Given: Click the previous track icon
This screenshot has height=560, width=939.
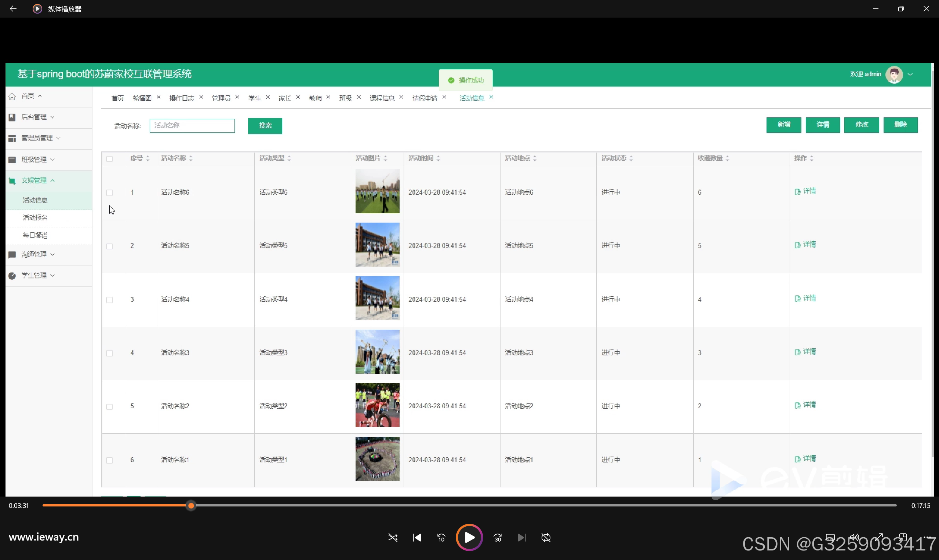Looking at the screenshot, I should (417, 537).
